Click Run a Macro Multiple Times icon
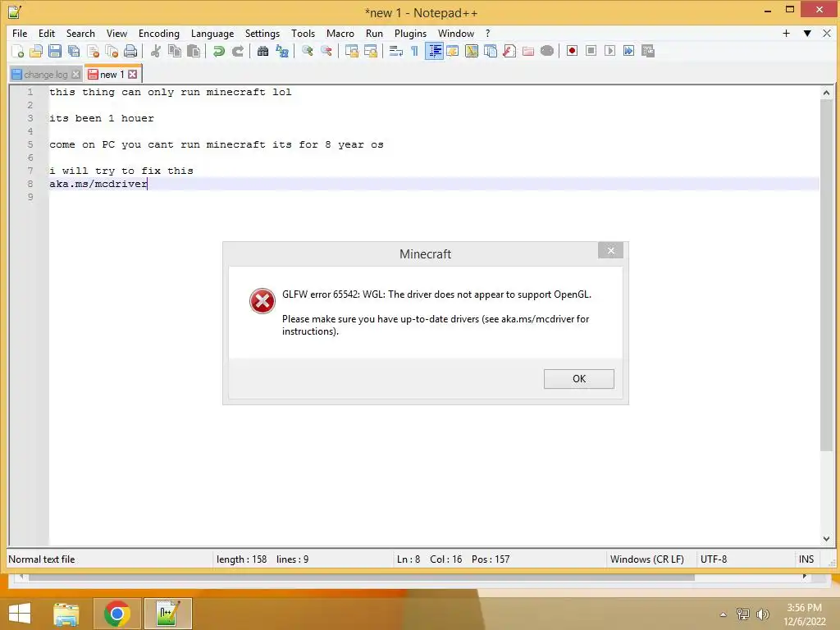Viewport: 840px width, 630px height. coord(628,51)
